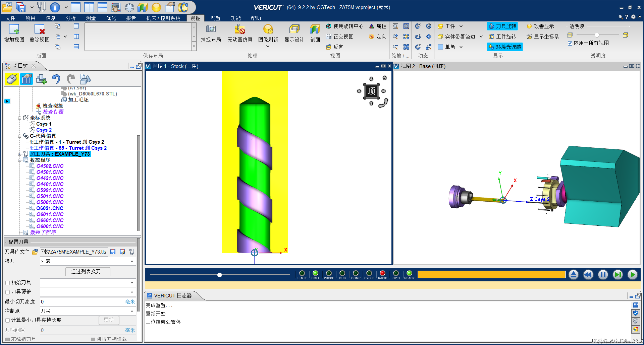Click the 更新 button
This screenshot has width=644, height=345.
(109, 320)
